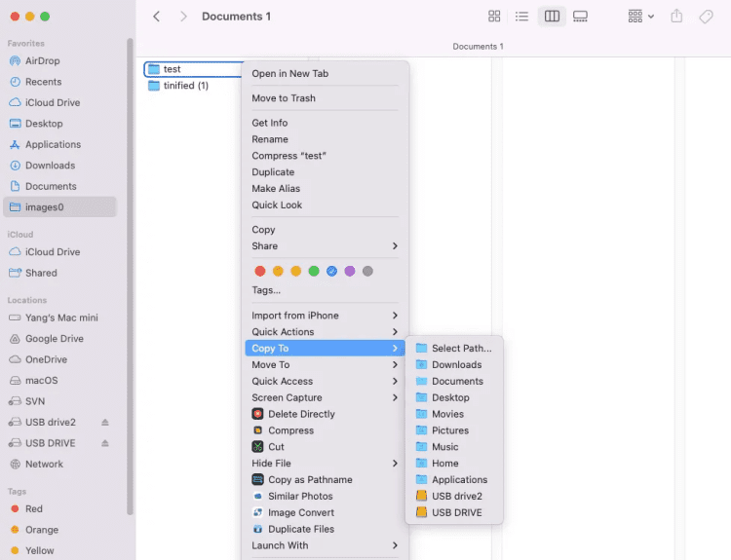Switch to list view

[522, 17]
